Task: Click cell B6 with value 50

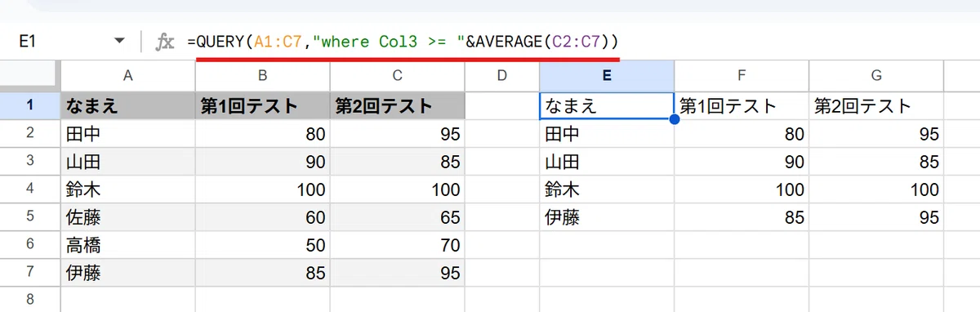Action: [x=263, y=244]
